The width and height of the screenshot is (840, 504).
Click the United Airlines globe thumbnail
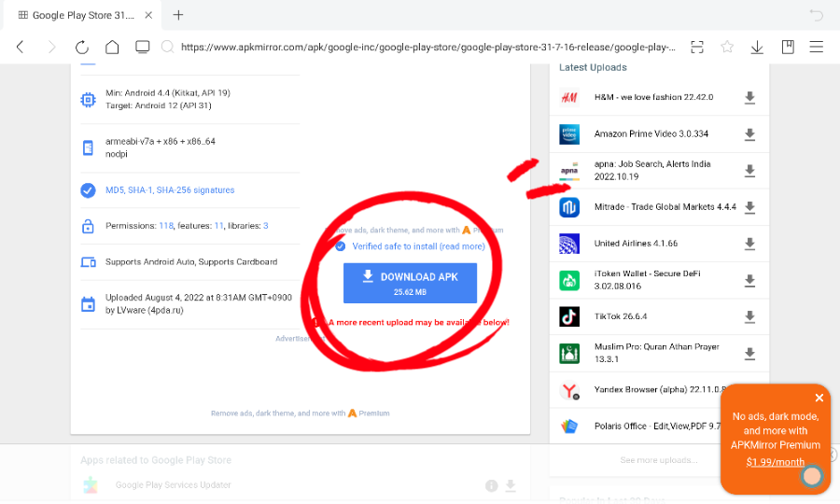pos(569,244)
